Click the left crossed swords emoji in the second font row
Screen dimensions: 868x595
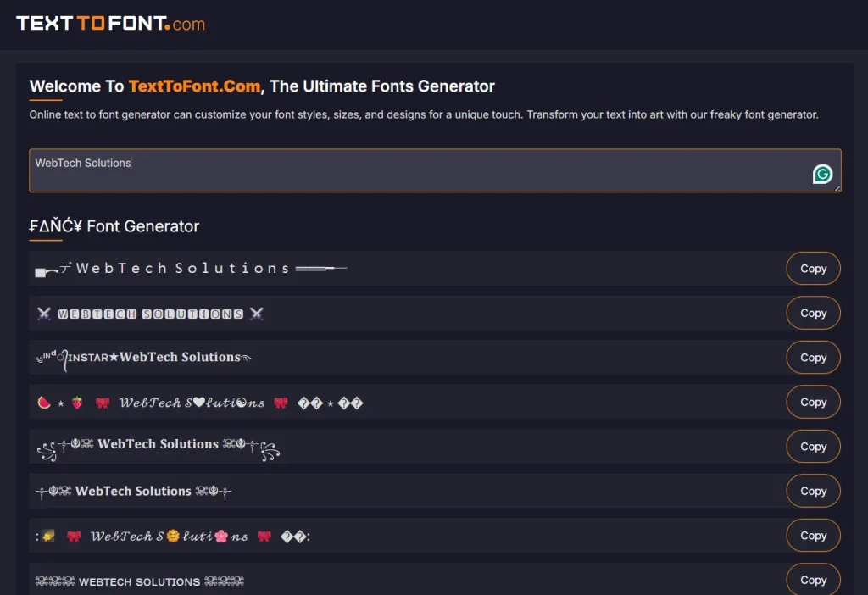44,314
